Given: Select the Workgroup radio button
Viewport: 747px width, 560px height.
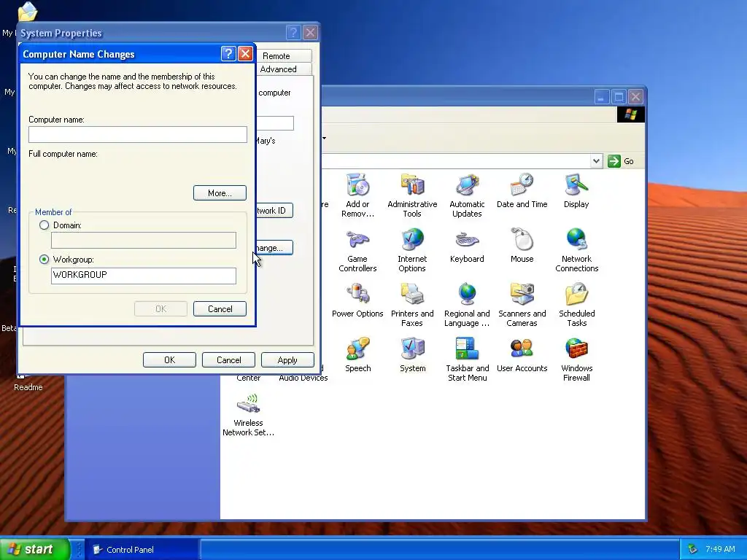Looking at the screenshot, I should click(x=44, y=260).
